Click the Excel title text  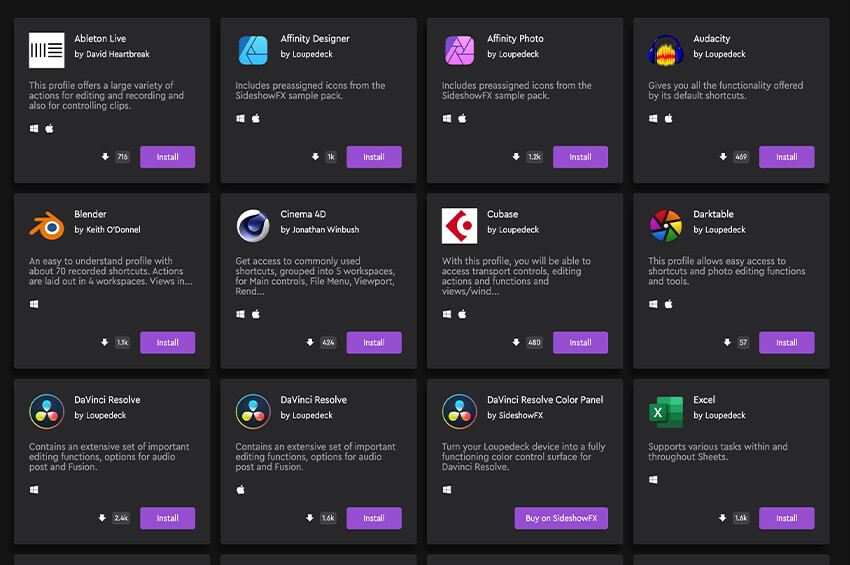coord(704,400)
